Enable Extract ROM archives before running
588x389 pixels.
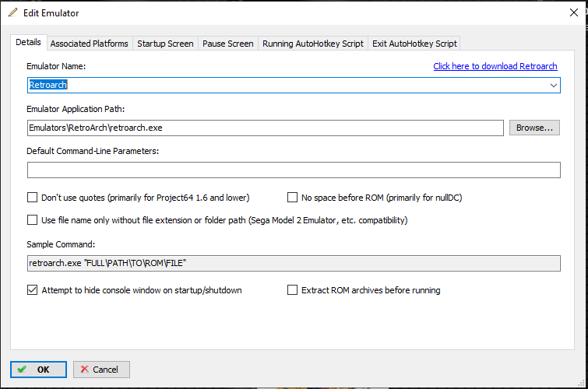coord(292,290)
